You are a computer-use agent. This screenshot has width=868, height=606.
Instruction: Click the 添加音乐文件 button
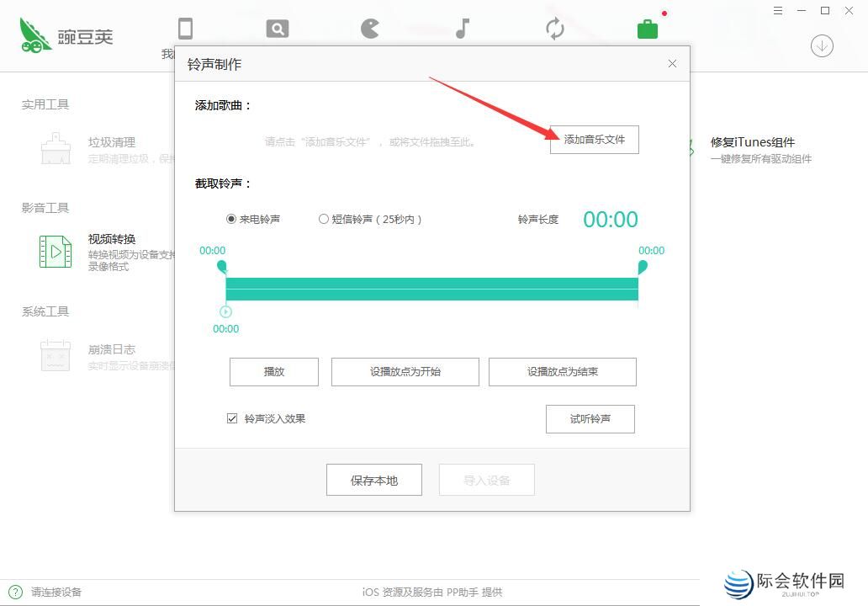pyautogui.click(x=595, y=140)
